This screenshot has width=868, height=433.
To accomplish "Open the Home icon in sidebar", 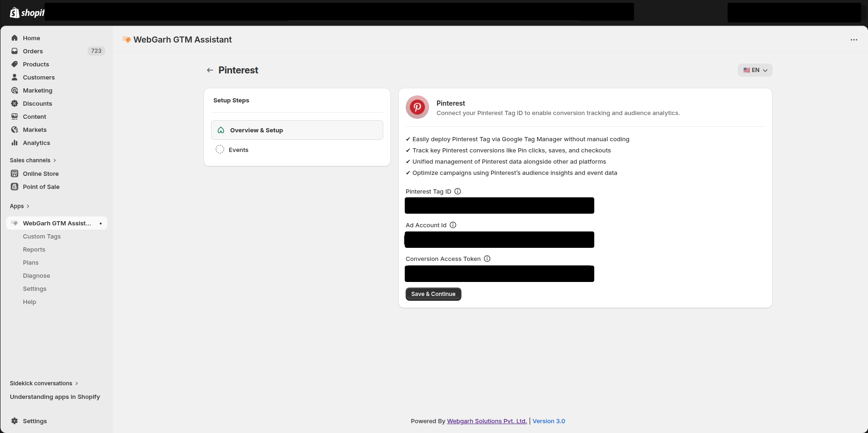I will (15, 38).
